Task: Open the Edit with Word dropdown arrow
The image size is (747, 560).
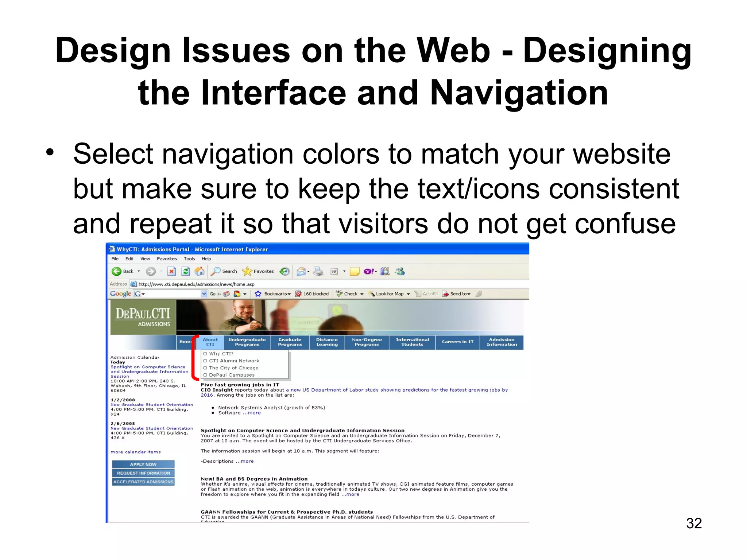Action: (344, 271)
